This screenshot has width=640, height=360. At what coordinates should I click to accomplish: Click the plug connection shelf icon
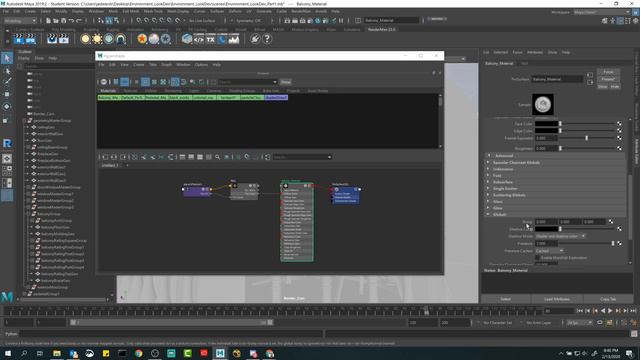tap(255, 39)
